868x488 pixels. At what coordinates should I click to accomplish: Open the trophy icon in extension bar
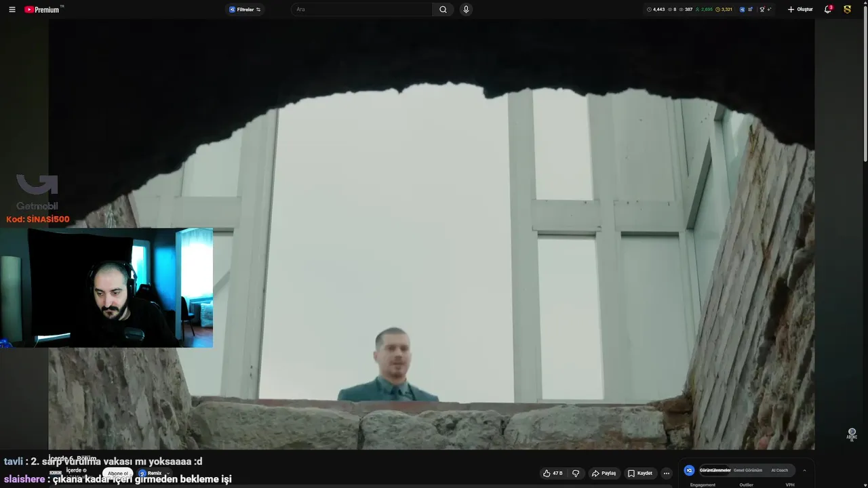click(x=762, y=9)
